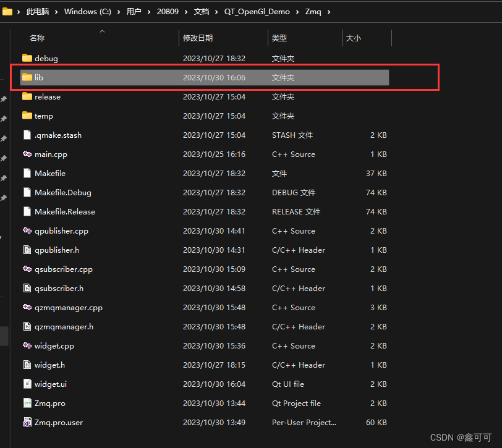Click the qzmqmanager.cpp source icon
This screenshot has width=502, height=448.
tap(27, 308)
